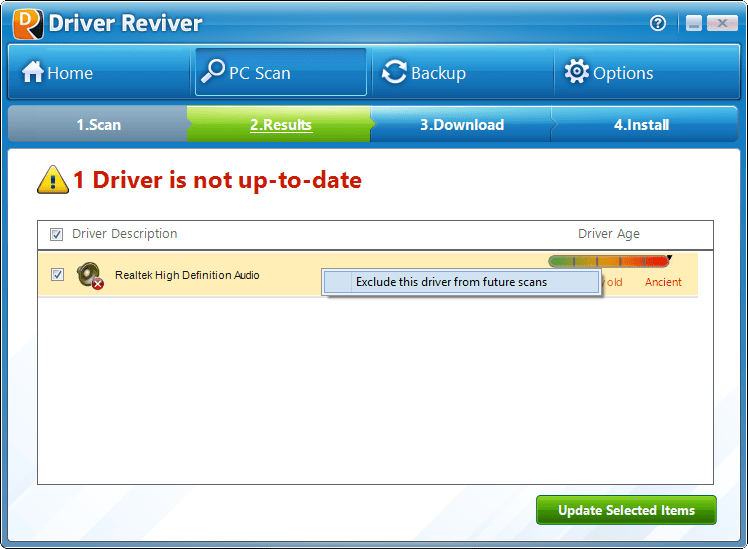Click the Driver Reviver logo icon
748x549 pixels.
[28, 23]
